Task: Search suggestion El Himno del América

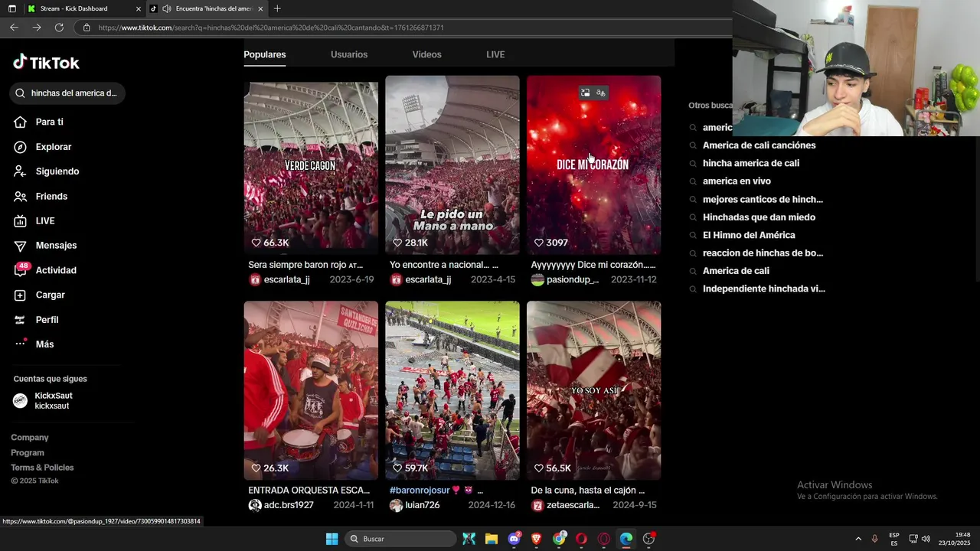Action: tap(749, 235)
